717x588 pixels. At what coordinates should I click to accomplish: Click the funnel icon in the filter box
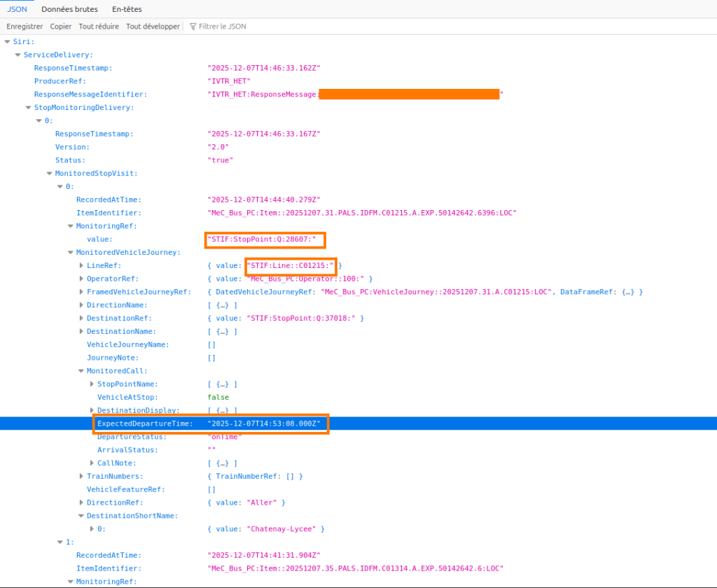coord(193,27)
